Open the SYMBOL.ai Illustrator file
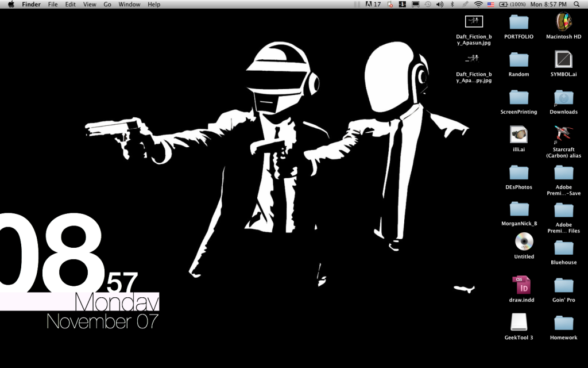 click(563, 61)
